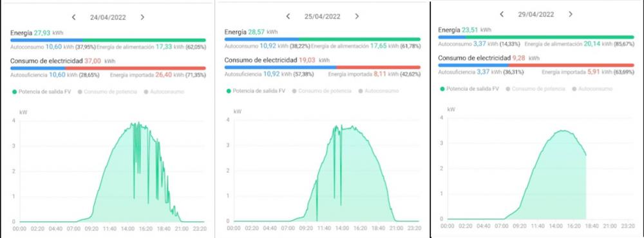Screen dimensions: 644x238
Task: Open date picker for 29/04/2022
Action: click(x=536, y=14)
